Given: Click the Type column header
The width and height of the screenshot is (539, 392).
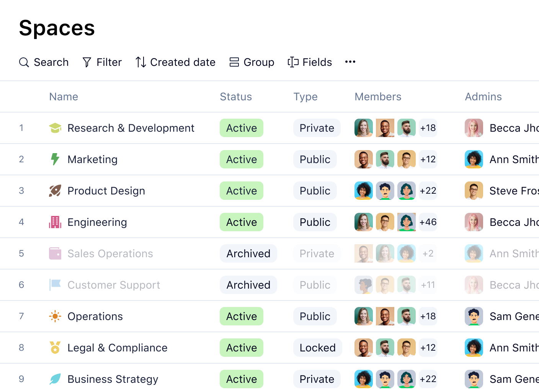Looking at the screenshot, I should tap(305, 96).
